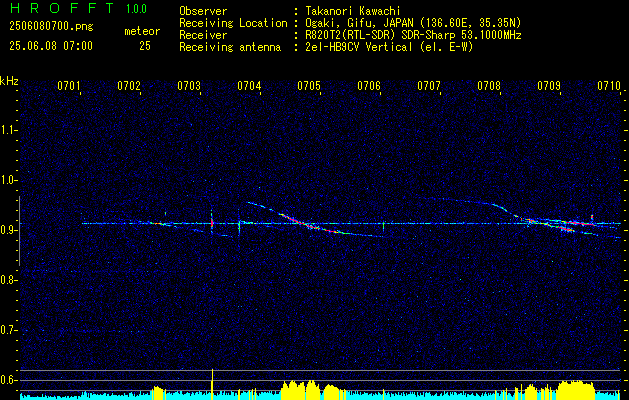Click the 0702 time marker

[129, 86]
